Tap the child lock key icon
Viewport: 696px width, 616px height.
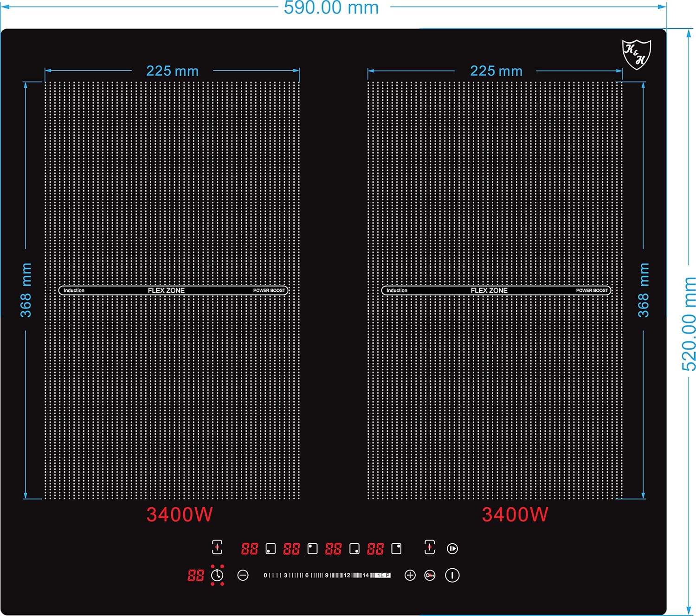tap(430, 576)
